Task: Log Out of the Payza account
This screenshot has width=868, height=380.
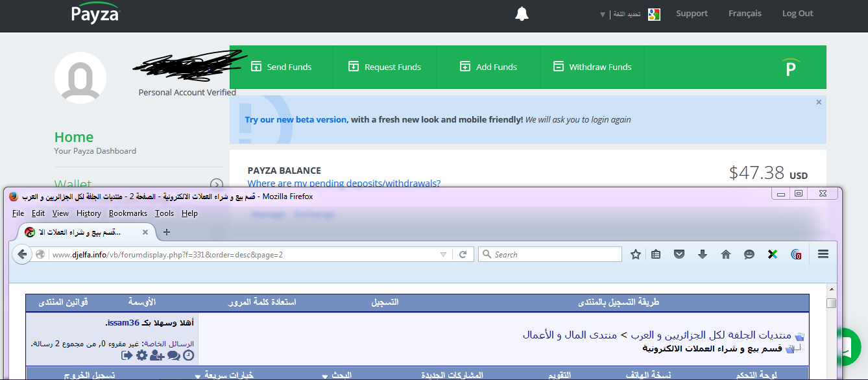Action: pos(797,13)
